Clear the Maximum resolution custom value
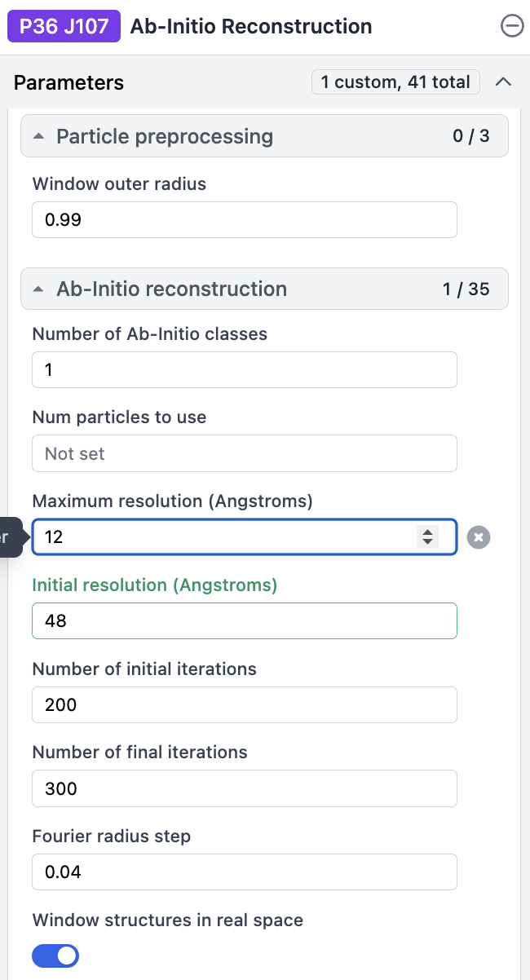Viewport: 530px width, 980px height. (x=479, y=537)
